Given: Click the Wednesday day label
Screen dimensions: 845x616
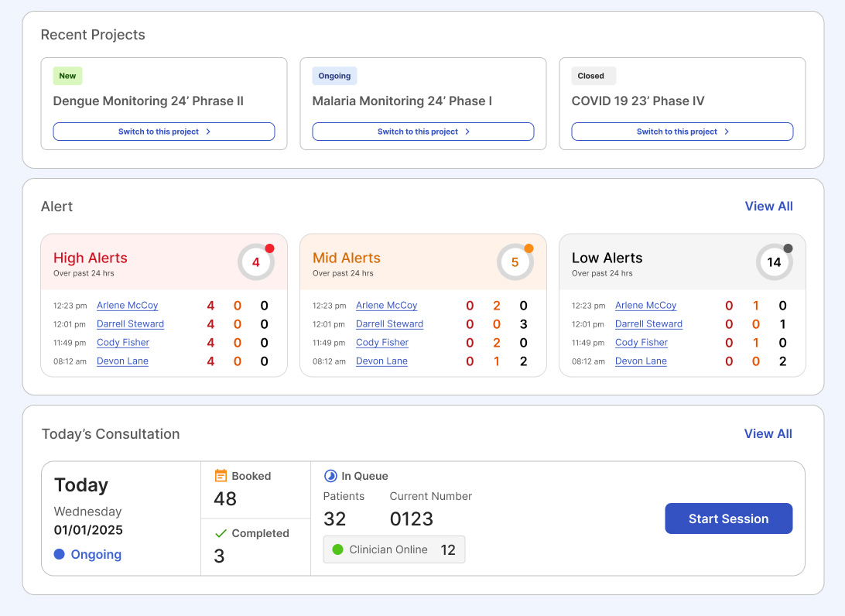Looking at the screenshot, I should point(88,512).
